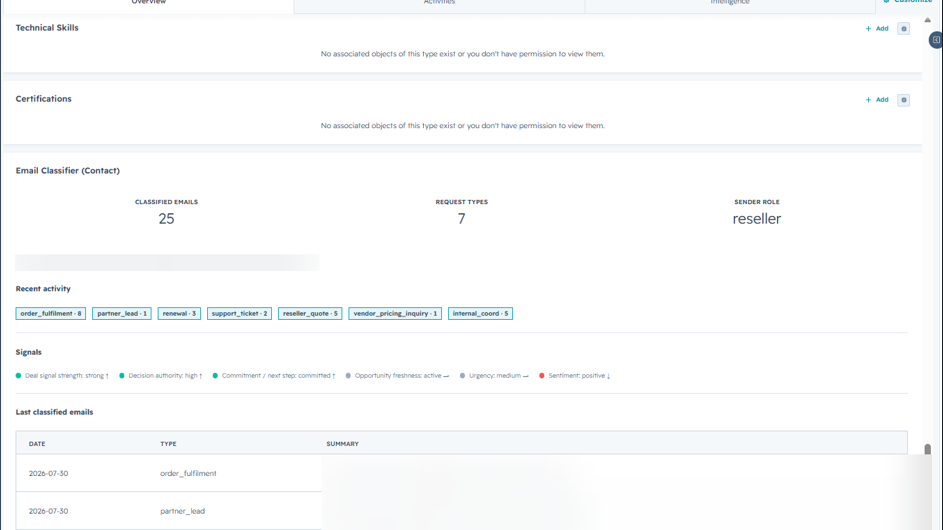Viewport: 943px width, 530px height.
Task: Click the Email Classifier (Contact) heading
Action: [67, 170]
